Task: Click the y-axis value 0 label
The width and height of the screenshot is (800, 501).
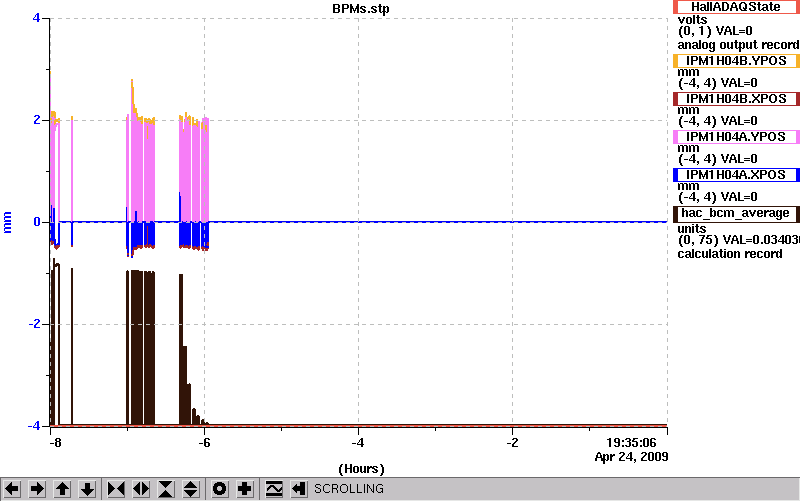Action: 37,222
